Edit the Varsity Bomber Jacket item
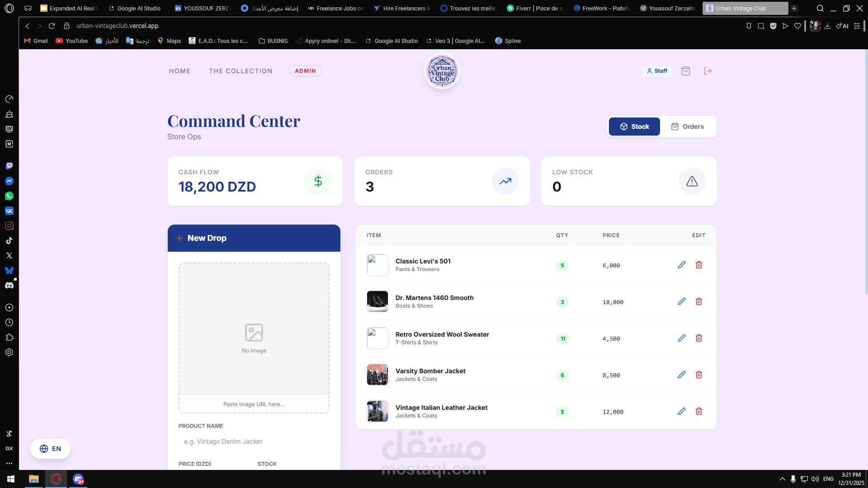The image size is (868, 488). tap(682, 375)
